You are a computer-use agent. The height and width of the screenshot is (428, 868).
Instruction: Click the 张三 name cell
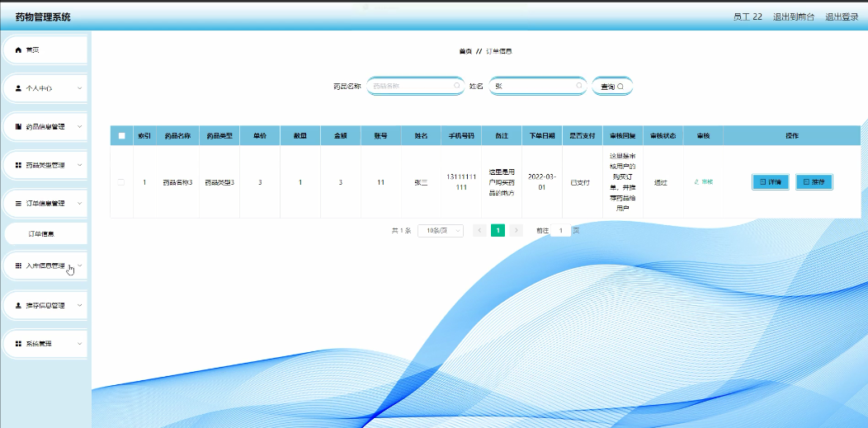(x=422, y=182)
